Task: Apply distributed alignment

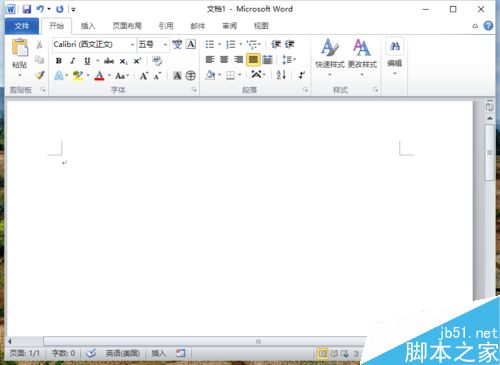Action: point(267,60)
